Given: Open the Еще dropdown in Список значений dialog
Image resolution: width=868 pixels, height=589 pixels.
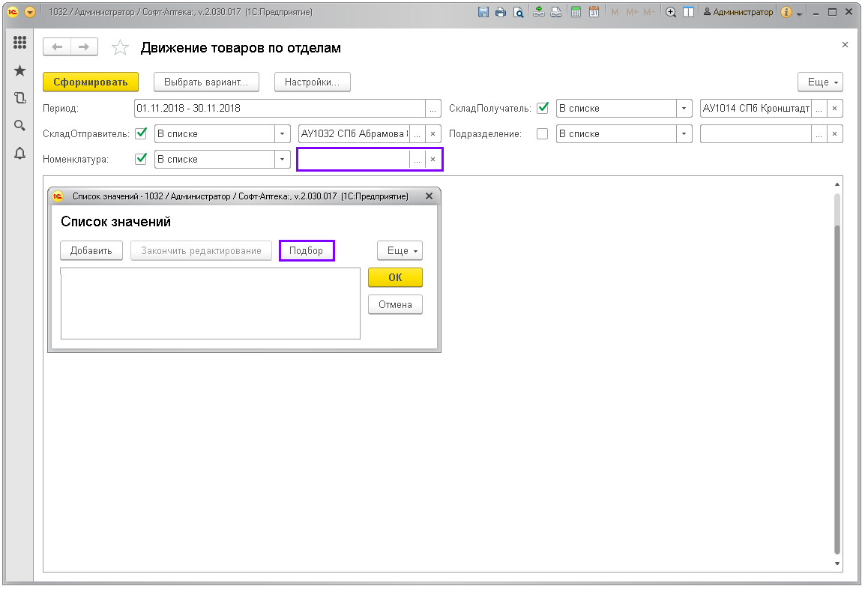Looking at the screenshot, I should [x=400, y=251].
